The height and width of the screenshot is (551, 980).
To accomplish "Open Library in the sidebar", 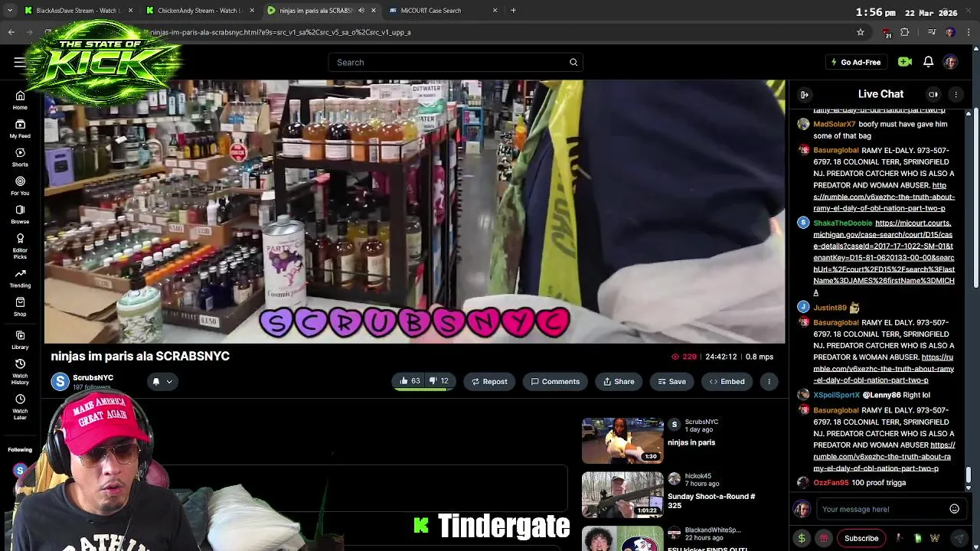I will click(x=20, y=340).
